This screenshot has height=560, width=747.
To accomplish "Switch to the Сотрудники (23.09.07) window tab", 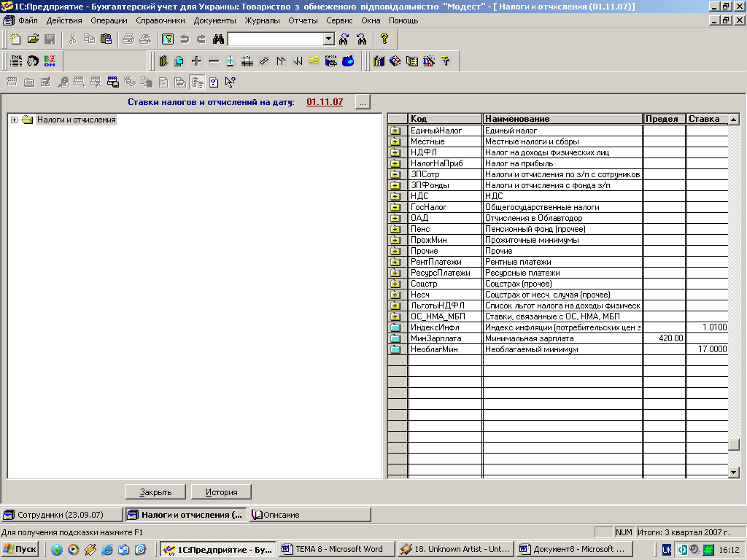I will [62, 515].
